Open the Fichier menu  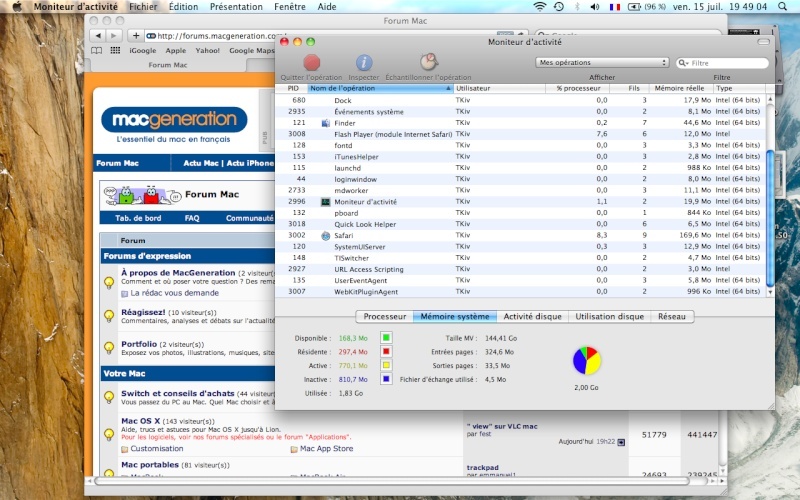[143, 7]
